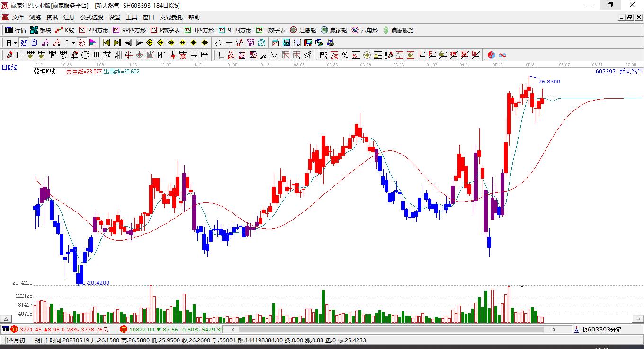The image size is (644, 349).
Task: Click the red compass circle icon
Action: 128,55
